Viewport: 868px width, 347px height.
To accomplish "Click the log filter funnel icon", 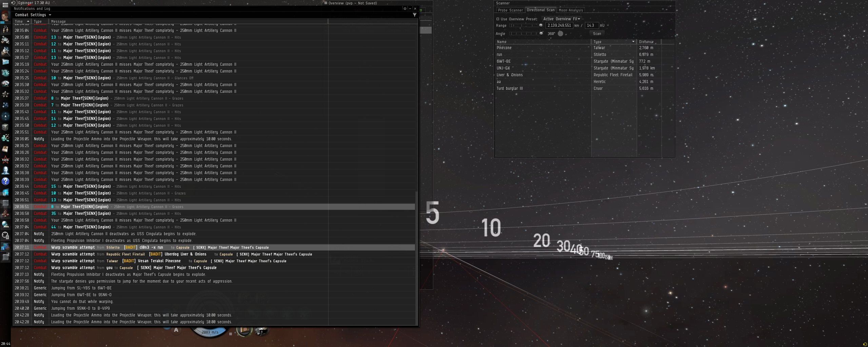I will click(414, 15).
